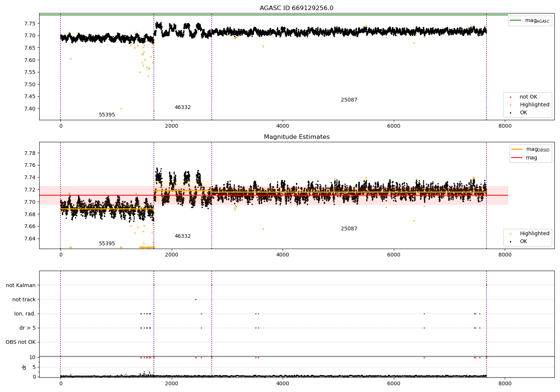Click the 'not track' axis label
Viewport: 560px width, 392px height.
[24, 300]
